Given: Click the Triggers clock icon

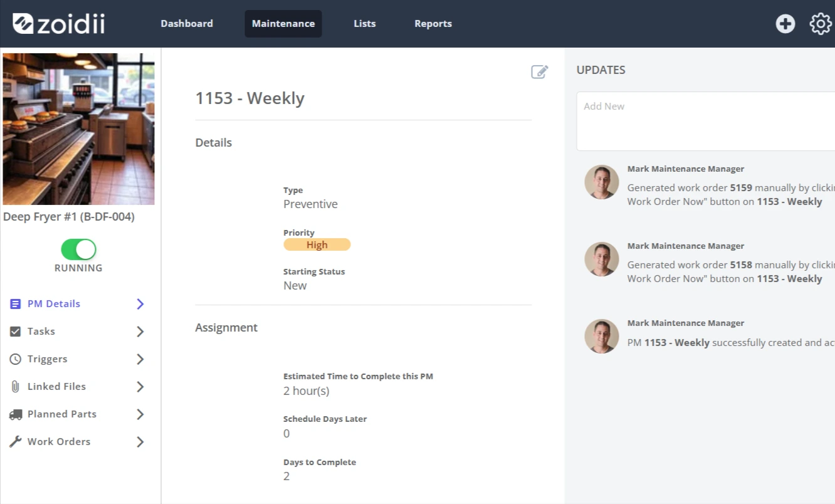Looking at the screenshot, I should coord(16,359).
